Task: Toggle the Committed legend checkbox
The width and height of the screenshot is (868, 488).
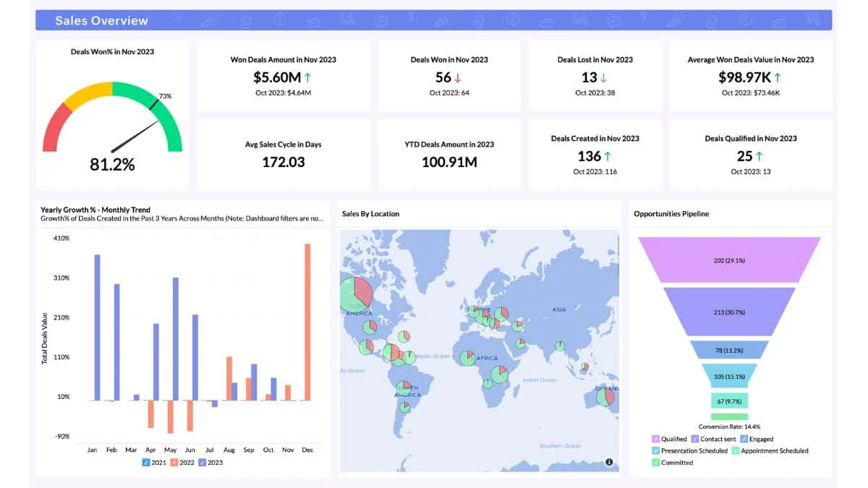Action: [x=655, y=462]
